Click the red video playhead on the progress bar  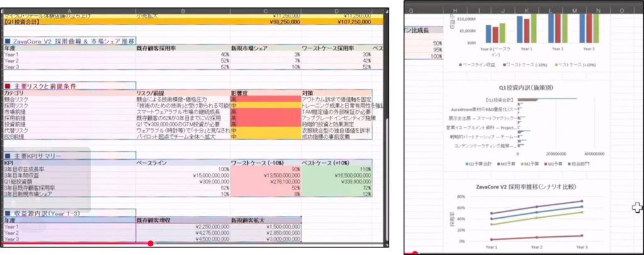pyautogui.click(x=150, y=243)
